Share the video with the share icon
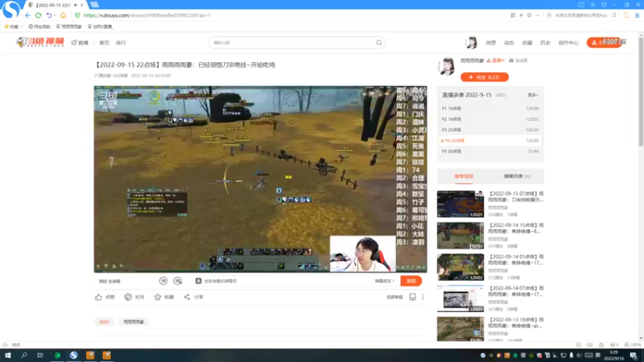Viewport: 644px width, 362px height. (x=188, y=297)
